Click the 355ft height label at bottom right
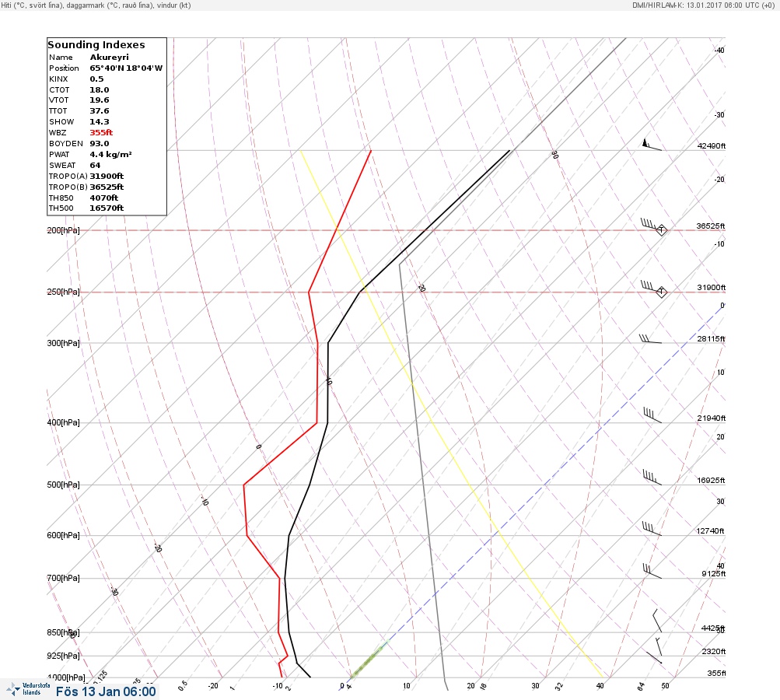The height and width of the screenshot is (700, 780). click(716, 673)
